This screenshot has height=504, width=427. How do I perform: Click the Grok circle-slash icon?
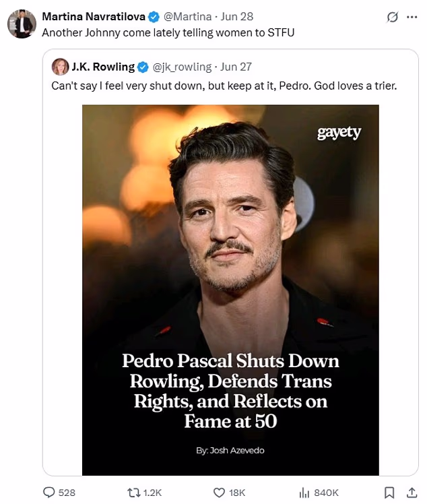point(392,18)
